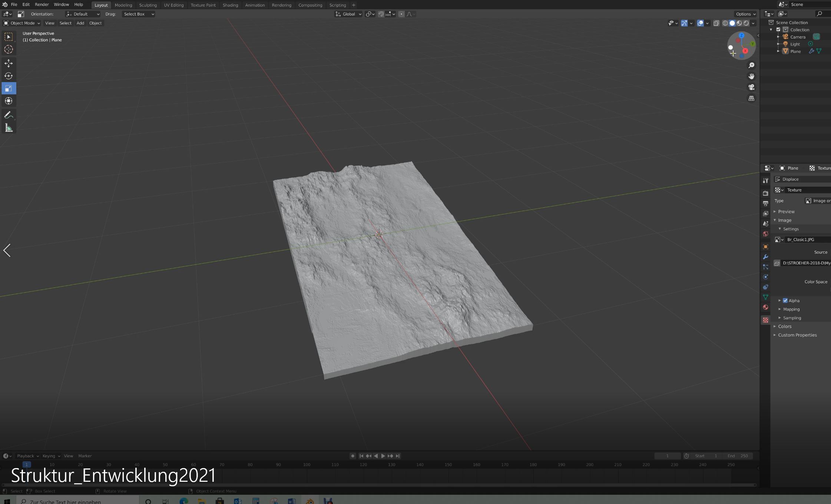Click the Options button in the header

coord(745,14)
